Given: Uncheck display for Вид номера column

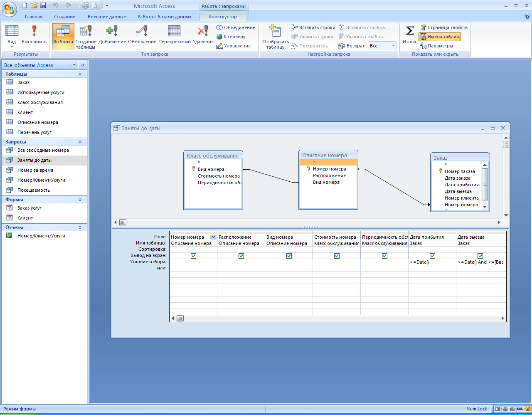Looking at the screenshot, I should click(289, 256).
